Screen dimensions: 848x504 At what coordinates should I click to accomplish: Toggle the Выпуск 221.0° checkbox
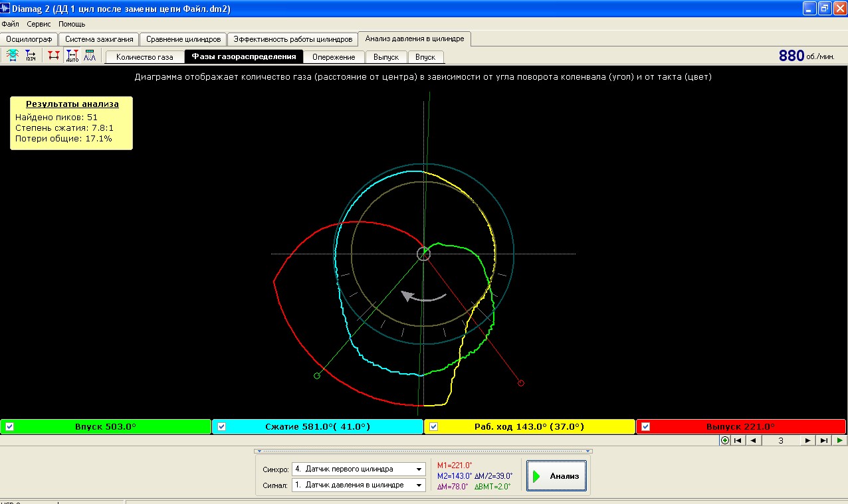645,427
